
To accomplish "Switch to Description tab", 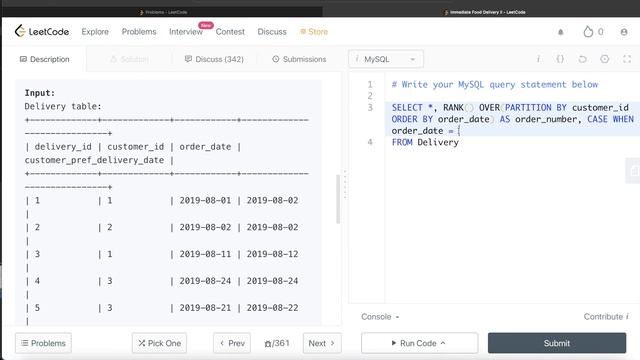I will pos(44,59).
